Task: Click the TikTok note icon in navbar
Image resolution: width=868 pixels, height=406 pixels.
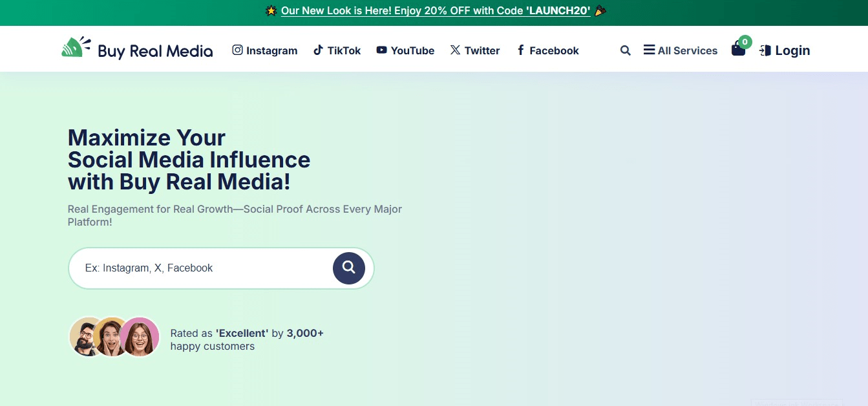Action: click(x=318, y=50)
